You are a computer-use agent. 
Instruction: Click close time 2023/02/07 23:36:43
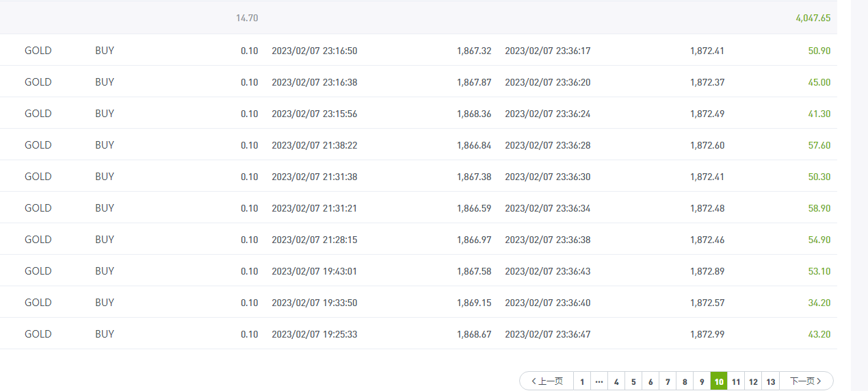(548, 271)
